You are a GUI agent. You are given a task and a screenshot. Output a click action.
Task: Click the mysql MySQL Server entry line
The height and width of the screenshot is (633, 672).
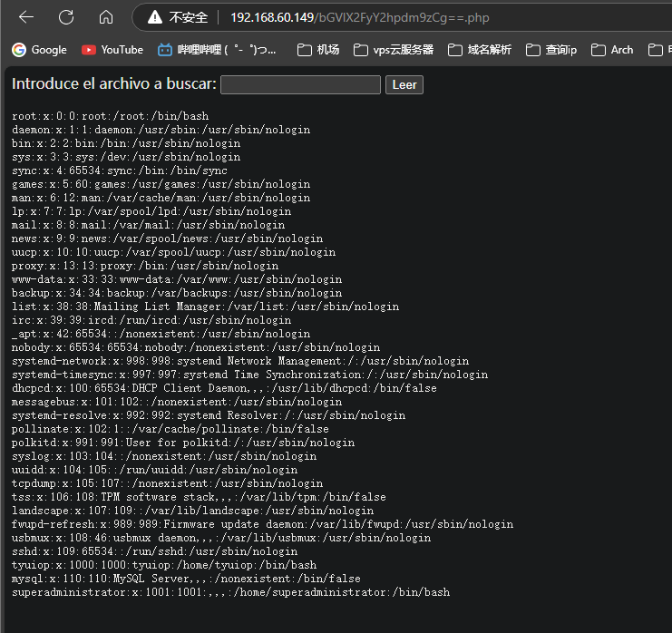pyautogui.click(x=186, y=579)
